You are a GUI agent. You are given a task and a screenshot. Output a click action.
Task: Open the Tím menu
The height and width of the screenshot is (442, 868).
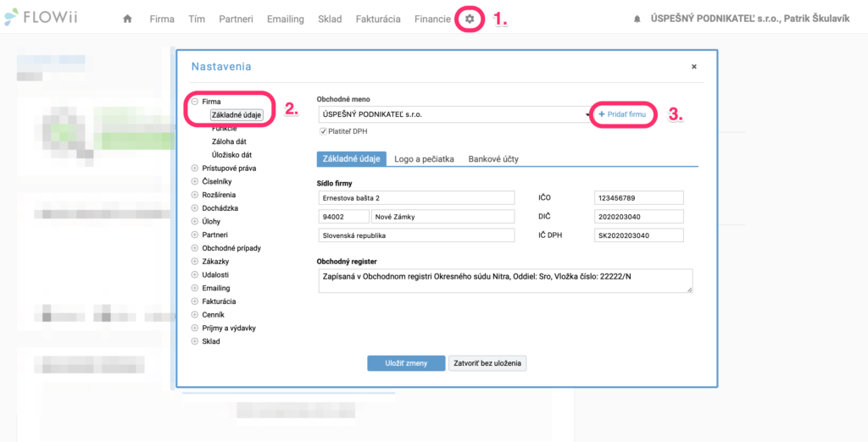(197, 19)
